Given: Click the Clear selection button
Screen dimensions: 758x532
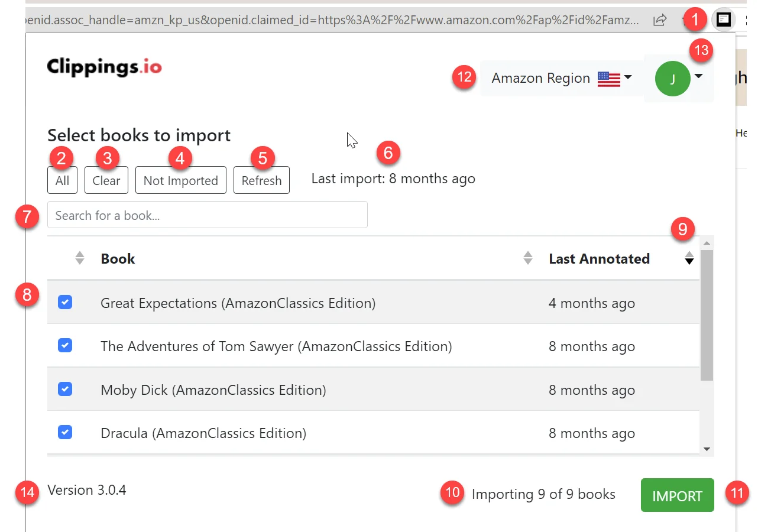Looking at the screenshot, I should click(x=106, y=180).
